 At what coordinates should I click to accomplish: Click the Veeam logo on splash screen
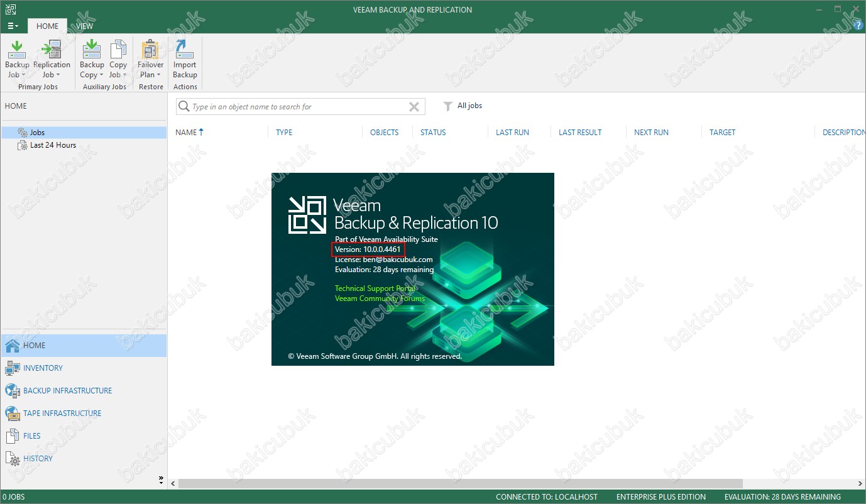point(307,215)
